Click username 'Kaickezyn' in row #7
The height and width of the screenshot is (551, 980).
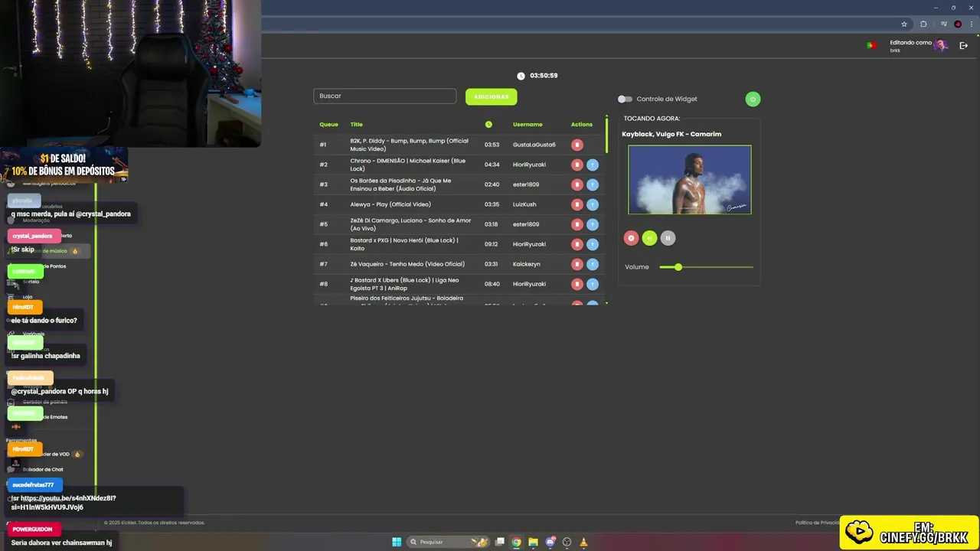pos(527,264)
